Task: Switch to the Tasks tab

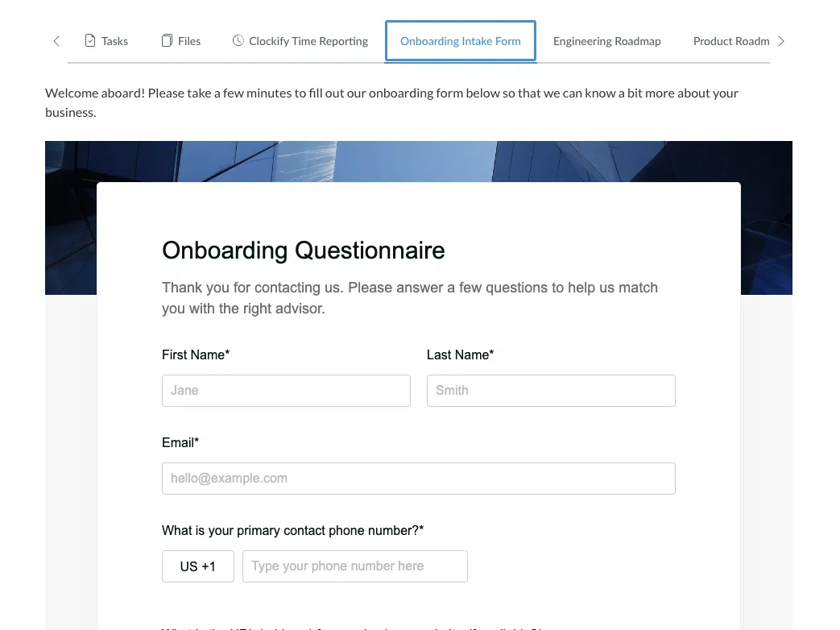Action: tap(114, 41)
